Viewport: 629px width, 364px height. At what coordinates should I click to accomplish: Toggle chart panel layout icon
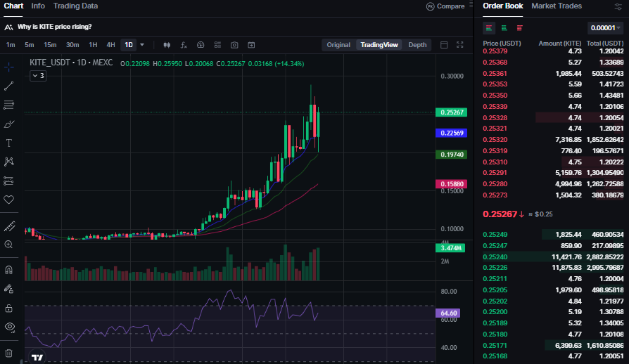click(x=444, y=45)
